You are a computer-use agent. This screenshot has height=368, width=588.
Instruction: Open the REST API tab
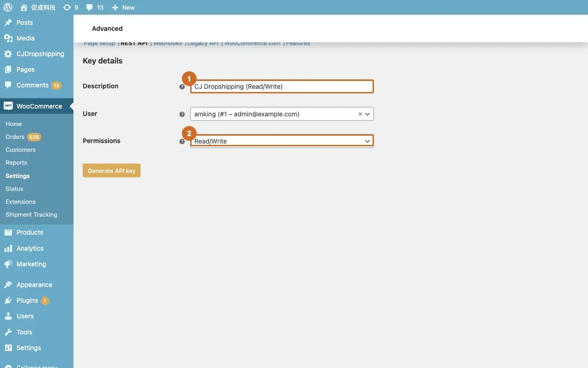[x=134, y=43]
